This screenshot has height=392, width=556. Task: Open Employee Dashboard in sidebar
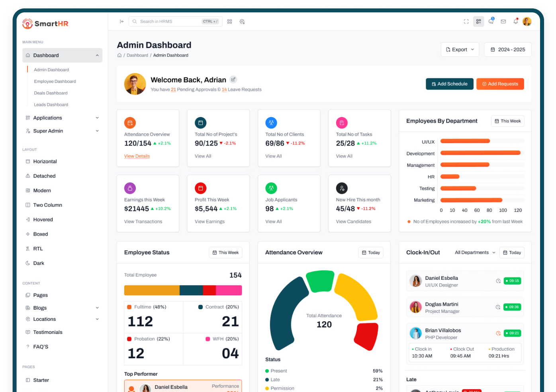point(55,82)
